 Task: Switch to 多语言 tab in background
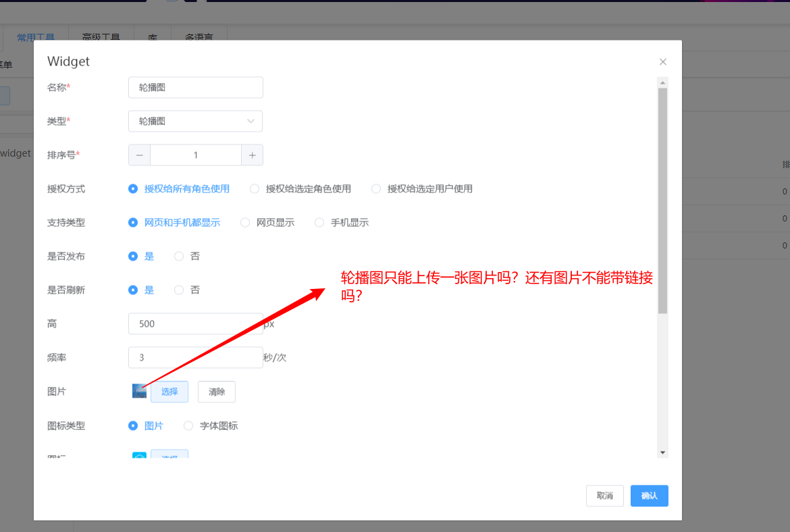(199, 37)
